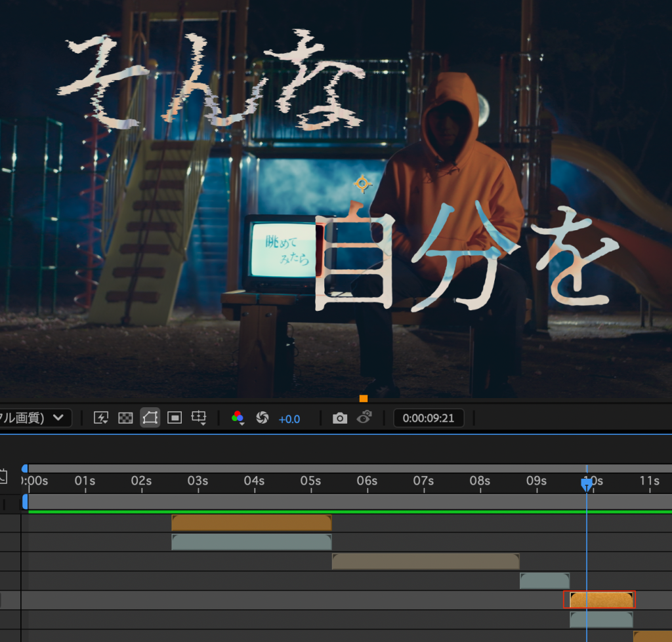Image resolution: width=672 pixels, height=642 pixels.
Task: Click the Reset Exposure aperture icon
Action: (x=262, y=418)
